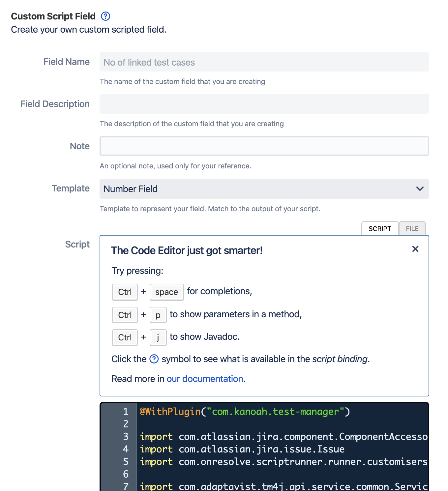Click the space key chip

pyautogui.click(x=166, y=292)
